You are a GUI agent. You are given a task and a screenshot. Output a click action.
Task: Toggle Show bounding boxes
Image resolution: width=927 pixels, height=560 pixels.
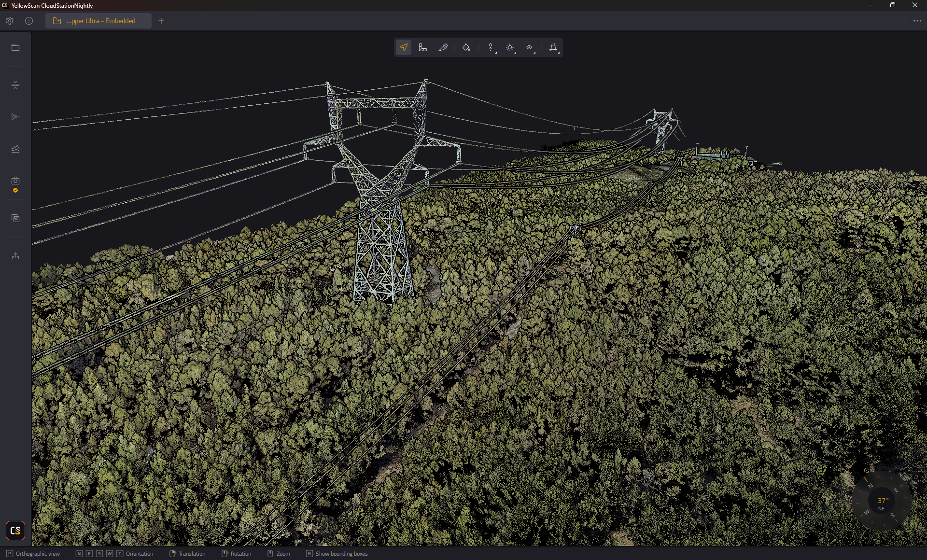tap(337, 554)
